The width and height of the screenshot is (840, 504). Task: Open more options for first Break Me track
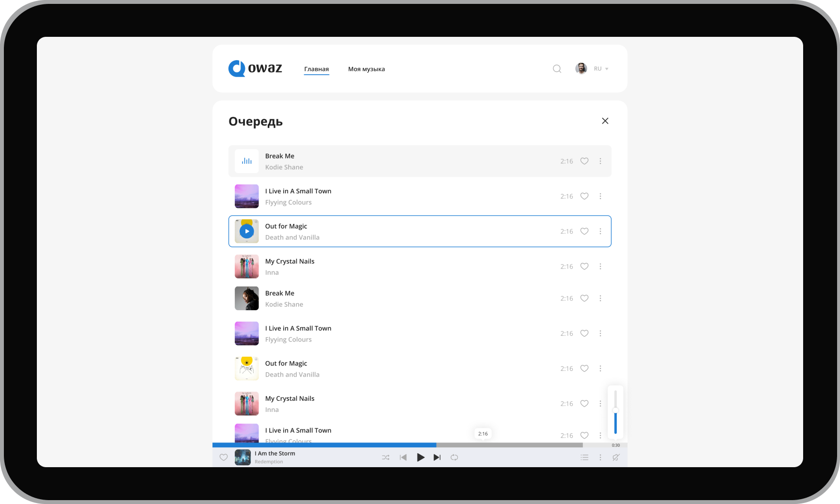click(x=600, y=161)
